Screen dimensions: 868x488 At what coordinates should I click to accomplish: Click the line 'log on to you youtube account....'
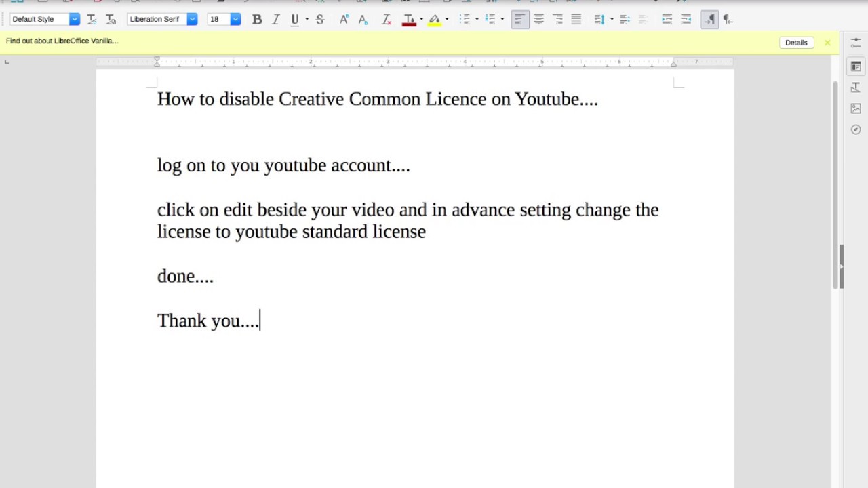tap(283, 165)
